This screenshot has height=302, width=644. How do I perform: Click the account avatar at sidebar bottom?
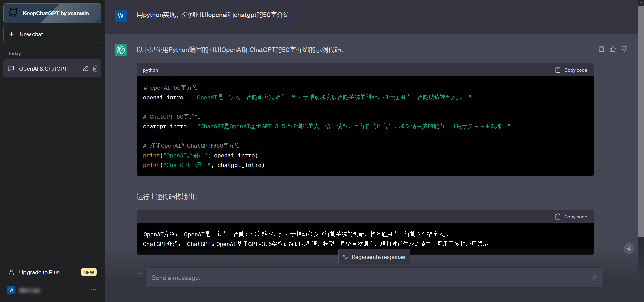pos(11,290)
